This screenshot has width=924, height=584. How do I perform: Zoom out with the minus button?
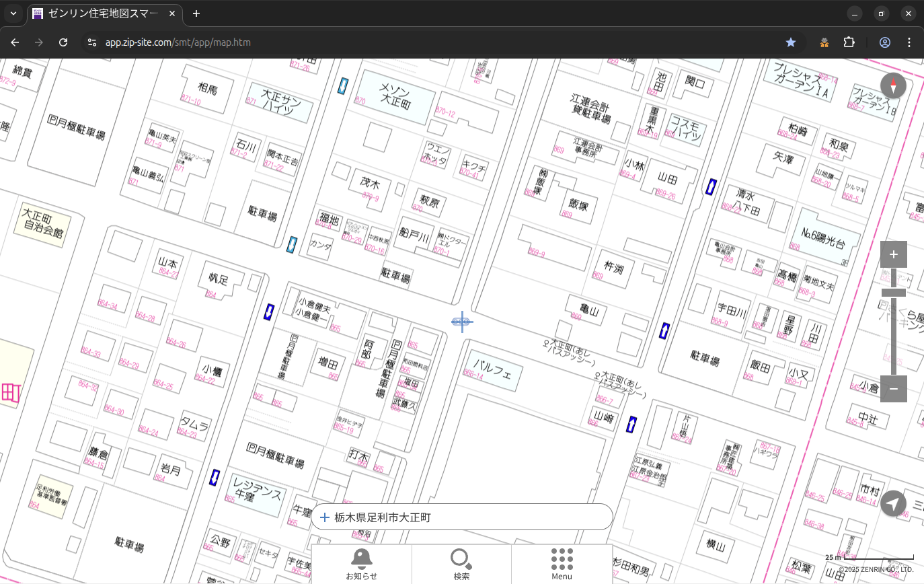893,389
